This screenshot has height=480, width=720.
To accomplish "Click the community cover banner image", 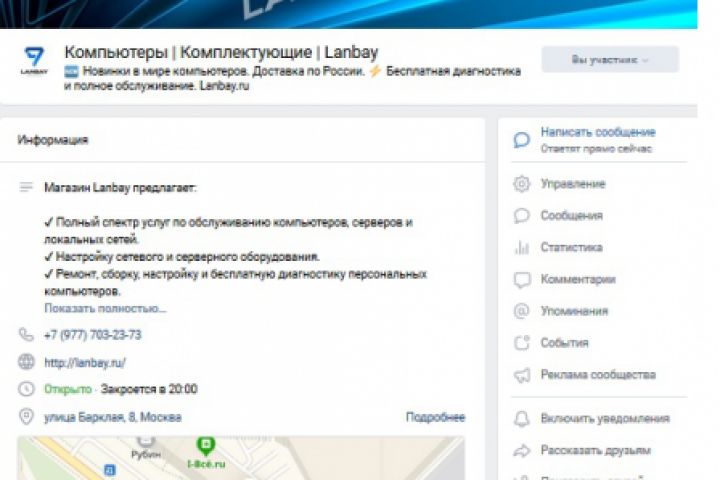I will tap(349, 14).
